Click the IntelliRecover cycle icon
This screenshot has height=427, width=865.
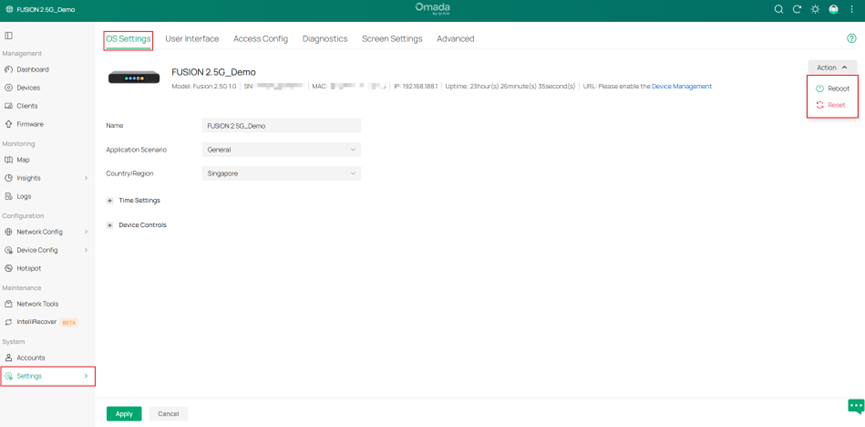(8, 322)
